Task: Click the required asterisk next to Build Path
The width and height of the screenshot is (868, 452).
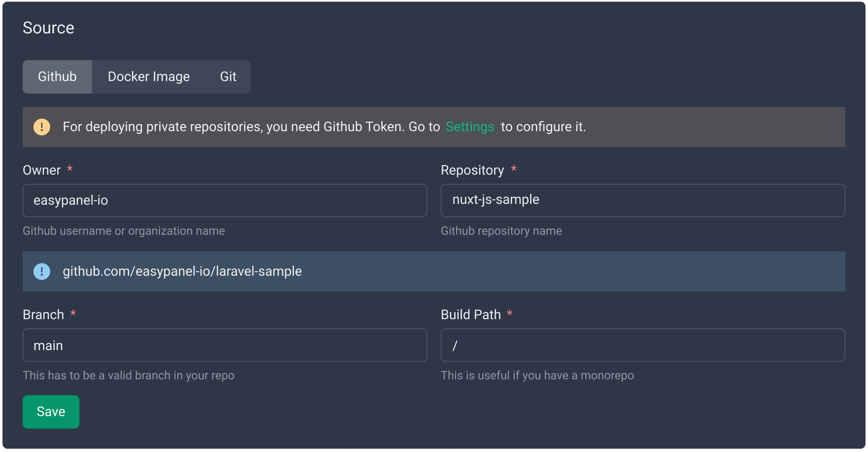Action: click(x=510, y=313)
